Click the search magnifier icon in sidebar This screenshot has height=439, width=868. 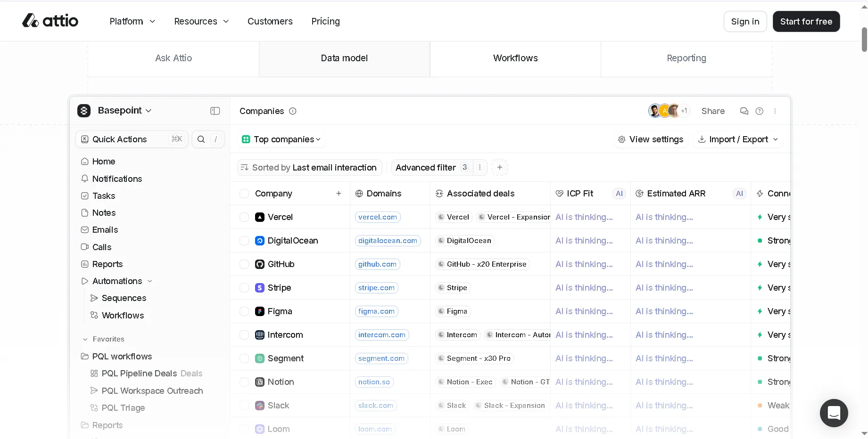click(x=201, y=139)
